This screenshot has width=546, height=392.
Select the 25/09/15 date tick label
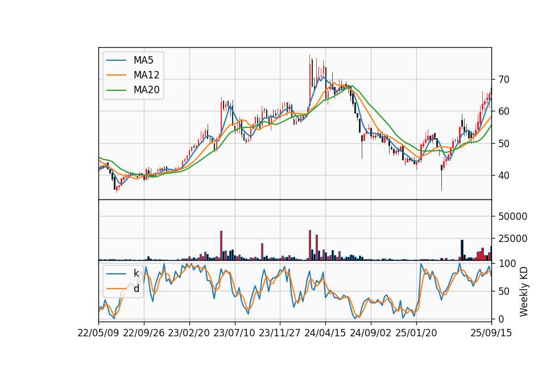click(x=491, y=333)
